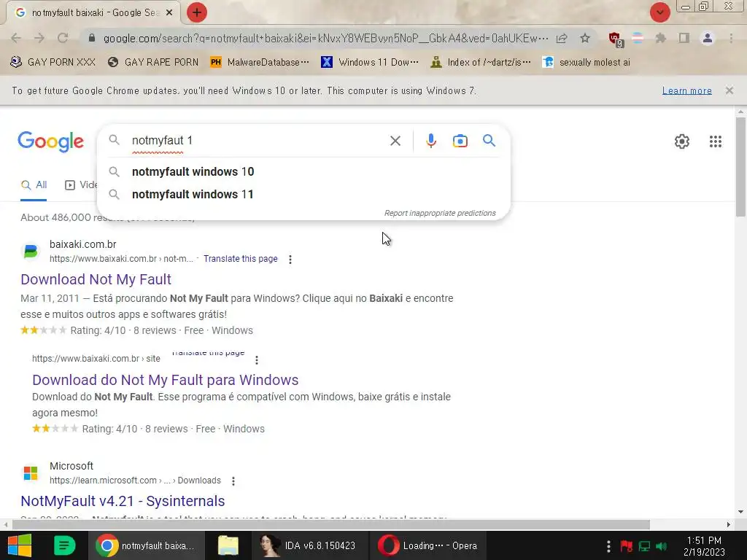The height and width of the screenshot is (560, 747).
Task: Bookmark this page with the star icon
Action: (585, 38)
